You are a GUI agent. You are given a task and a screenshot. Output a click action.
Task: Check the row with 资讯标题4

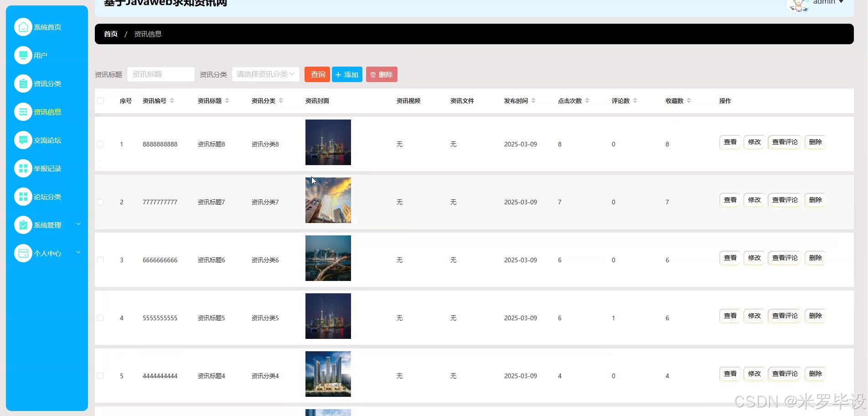(x=100, y=376)
